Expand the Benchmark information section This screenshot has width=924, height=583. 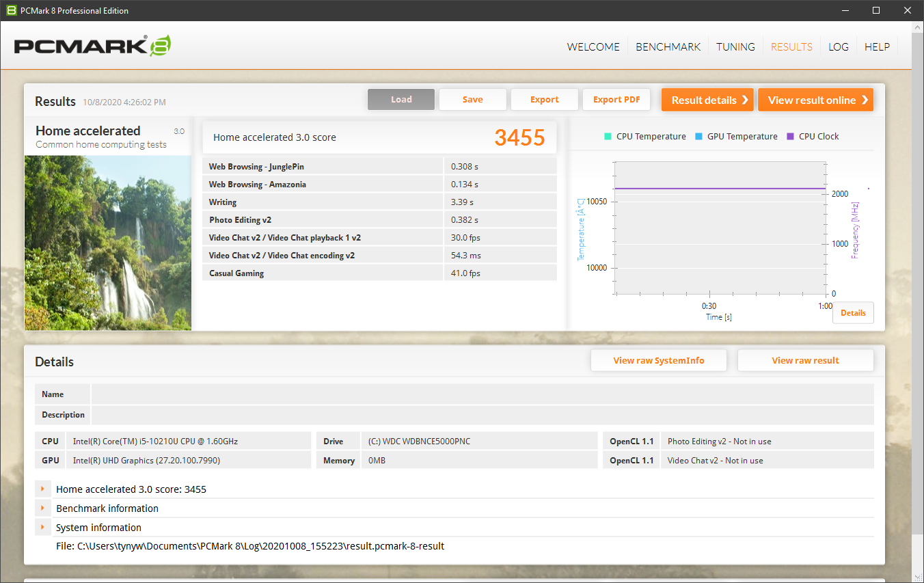point(42,508)
